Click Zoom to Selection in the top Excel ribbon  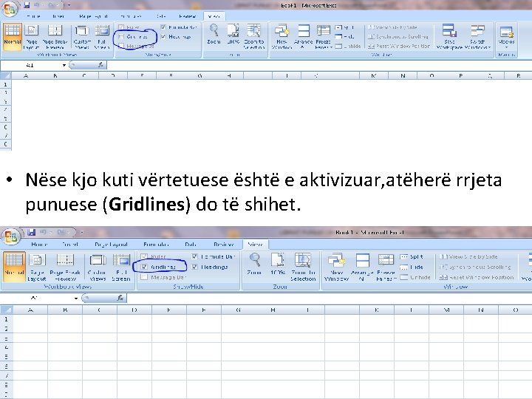tap(253, 37)
